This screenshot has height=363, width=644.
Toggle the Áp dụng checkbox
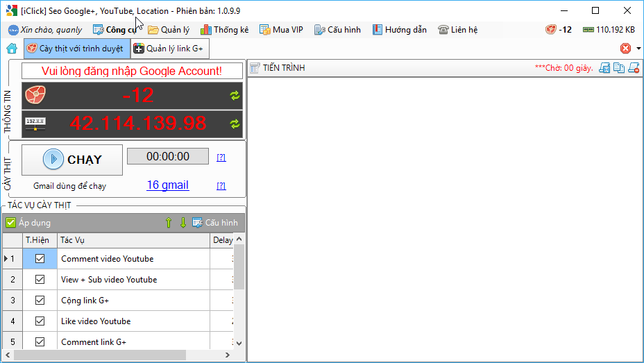[x=10, y=223]
